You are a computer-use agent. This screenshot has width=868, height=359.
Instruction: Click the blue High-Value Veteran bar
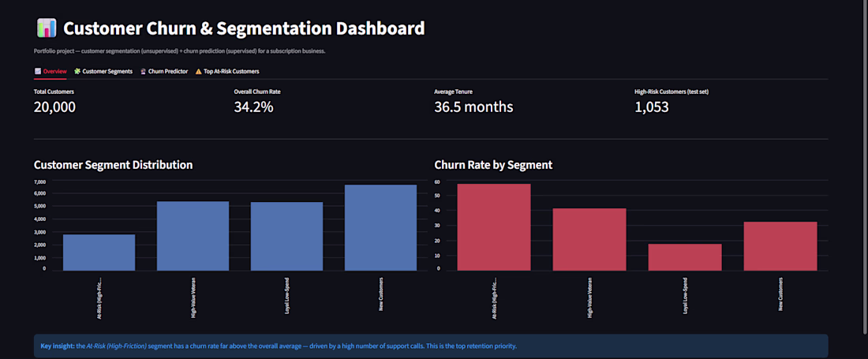click(193, 236)
